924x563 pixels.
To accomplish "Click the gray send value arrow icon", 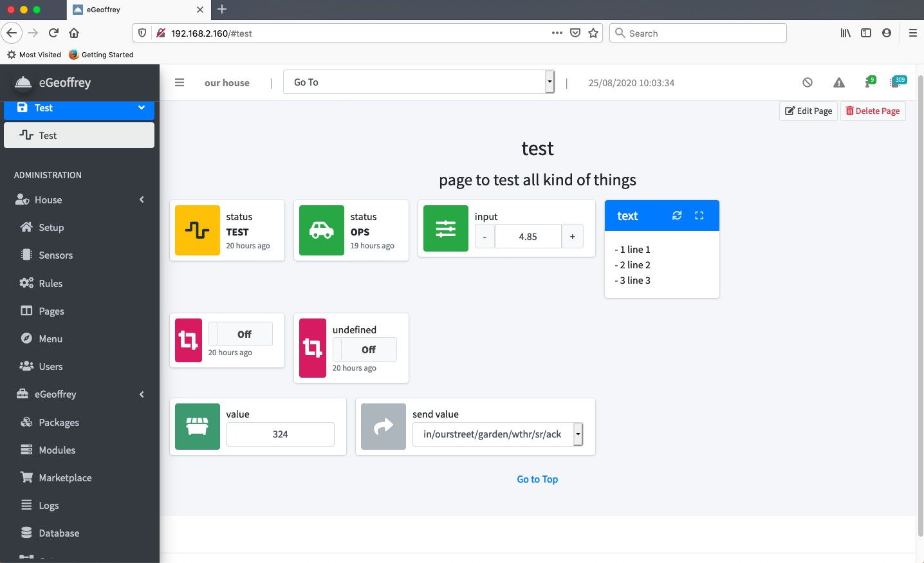I will (x=383, y=427).
